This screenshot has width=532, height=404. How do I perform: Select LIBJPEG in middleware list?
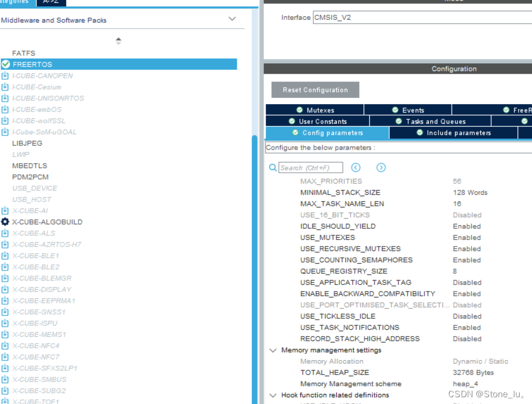27,143
